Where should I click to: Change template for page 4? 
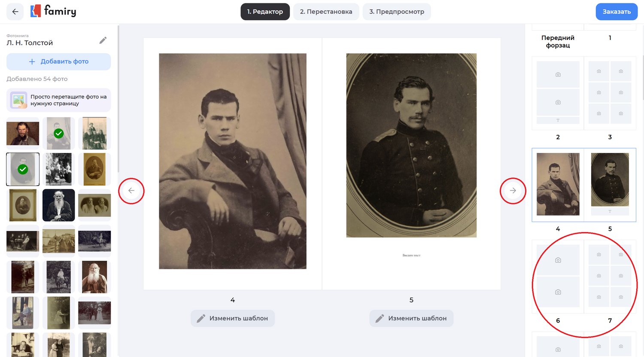pyautogui.click(x=232, y=318)
